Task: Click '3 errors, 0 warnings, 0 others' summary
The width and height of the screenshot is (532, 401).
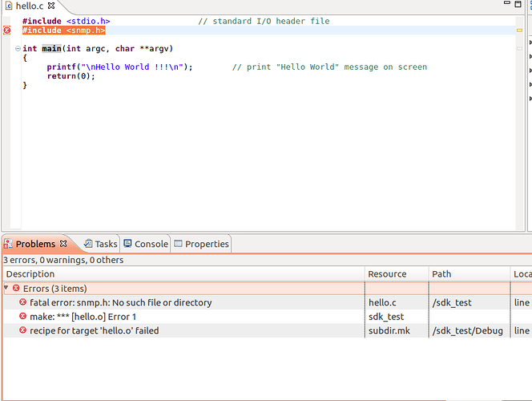Action: point(63,260)
